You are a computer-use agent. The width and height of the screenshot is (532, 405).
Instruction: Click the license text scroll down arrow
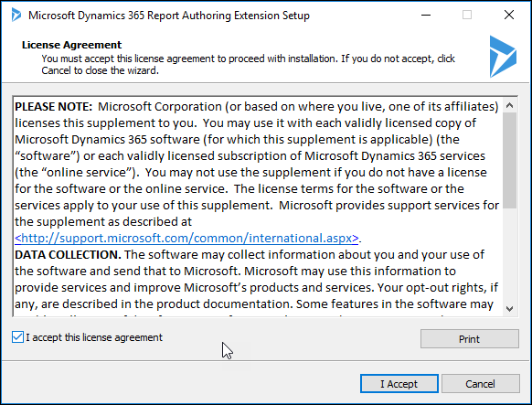point(509,309)
